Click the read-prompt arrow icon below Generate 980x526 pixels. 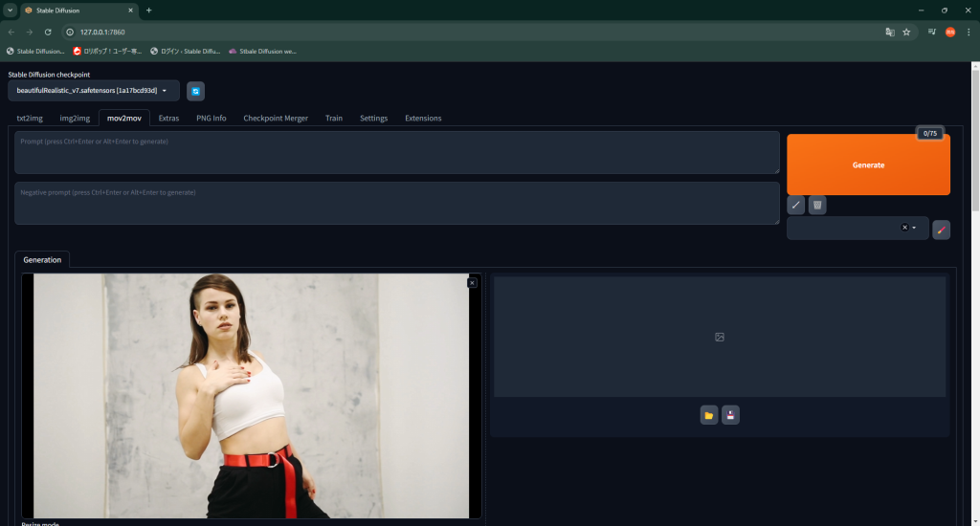coord(795,205)
